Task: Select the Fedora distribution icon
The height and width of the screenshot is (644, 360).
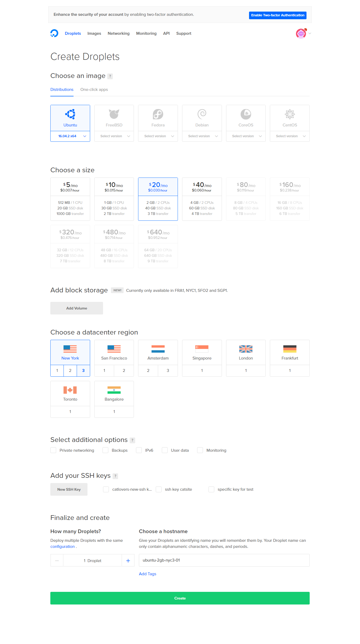Action: (158, 114)
